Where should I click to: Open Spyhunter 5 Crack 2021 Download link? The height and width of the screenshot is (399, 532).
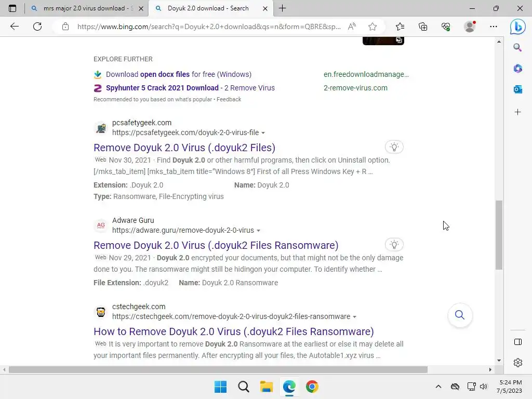tap(190, 88)
